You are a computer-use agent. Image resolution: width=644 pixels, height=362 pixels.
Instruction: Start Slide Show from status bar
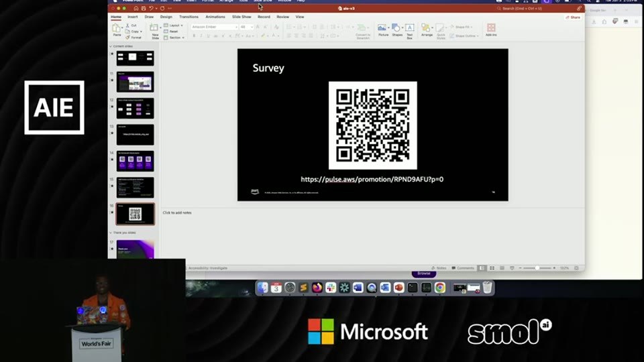click(512, 268)
